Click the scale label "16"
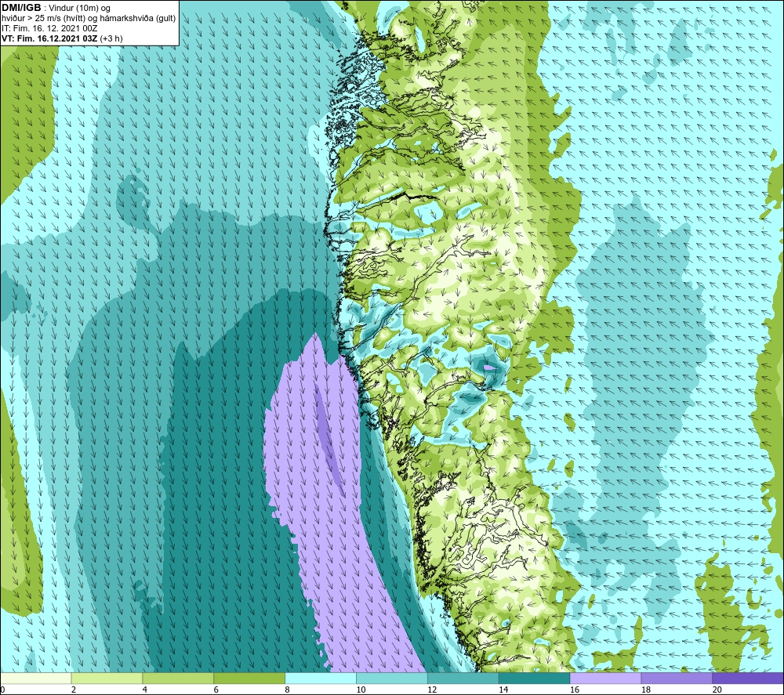The height and width of the screenshot is (695, 784). pos(575,690)
